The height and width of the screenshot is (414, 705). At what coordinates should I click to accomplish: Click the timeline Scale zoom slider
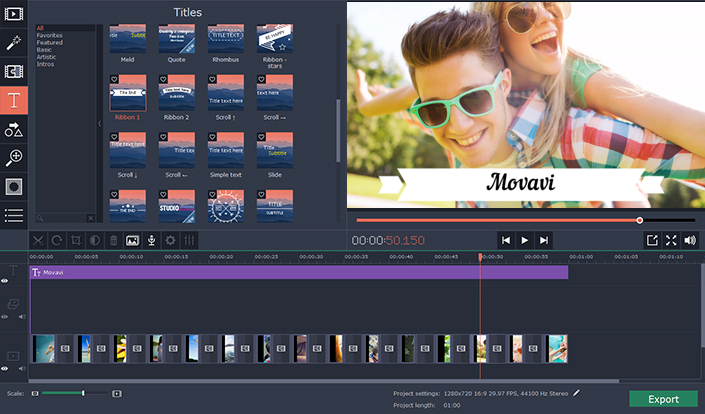pos(83,393)
